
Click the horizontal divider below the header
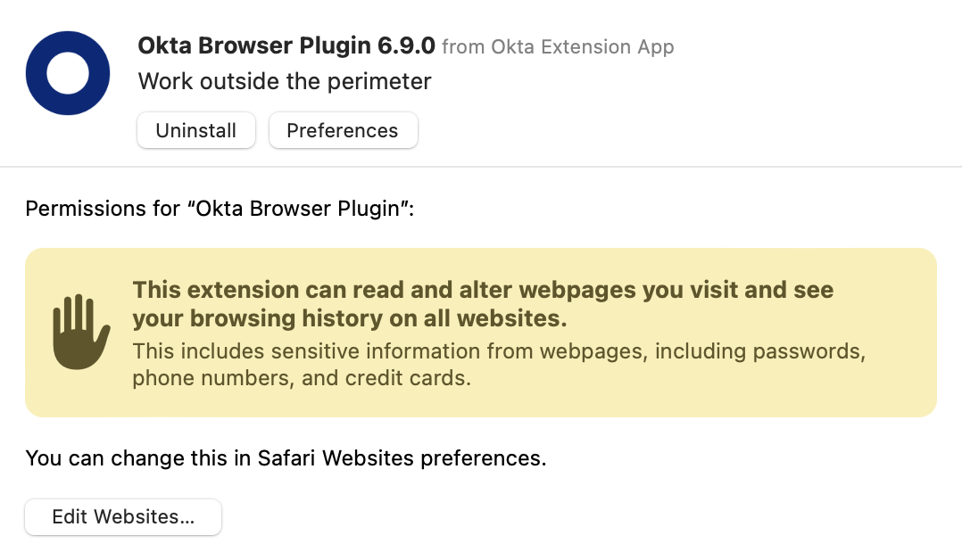[481, 166]
